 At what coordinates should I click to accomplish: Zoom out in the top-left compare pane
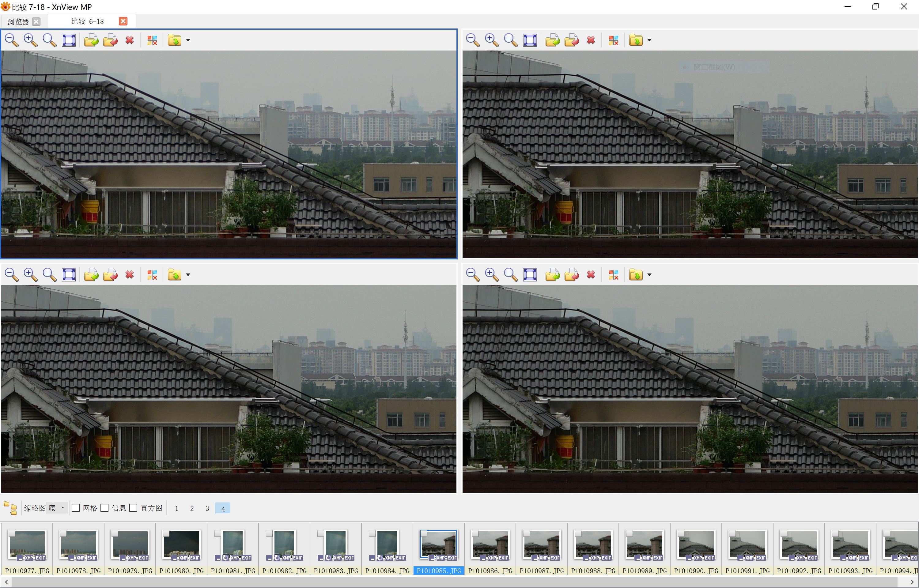11,40
